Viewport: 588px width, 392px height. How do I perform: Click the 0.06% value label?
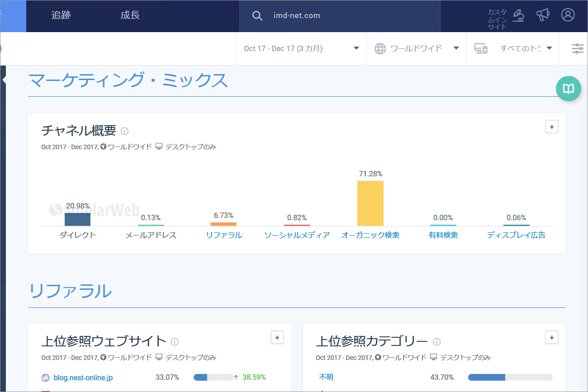[x=517, y=218]
